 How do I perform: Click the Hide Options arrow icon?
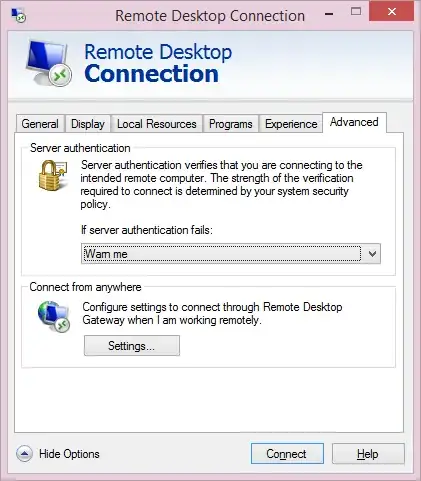pyautogui.click(x=24, y=454)
